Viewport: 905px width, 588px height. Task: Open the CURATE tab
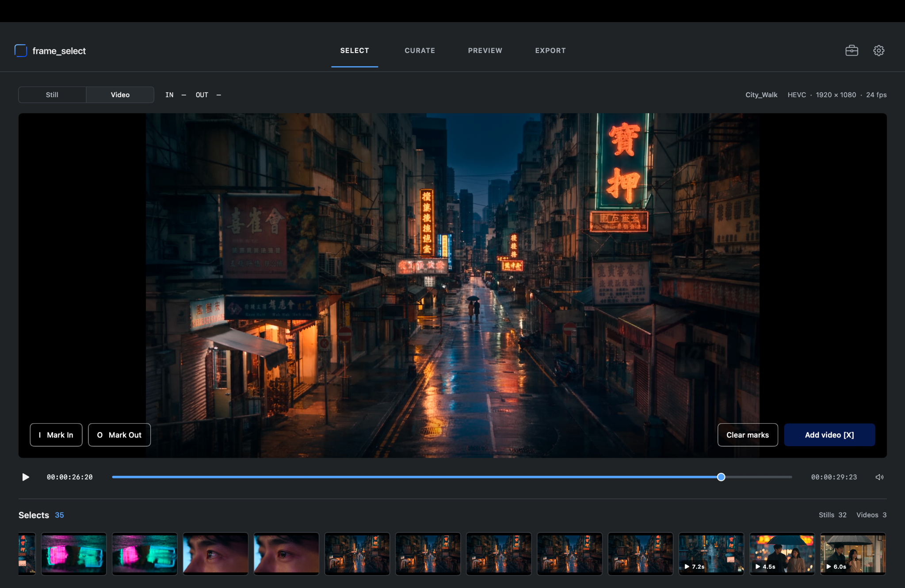[x=420, y=50]
